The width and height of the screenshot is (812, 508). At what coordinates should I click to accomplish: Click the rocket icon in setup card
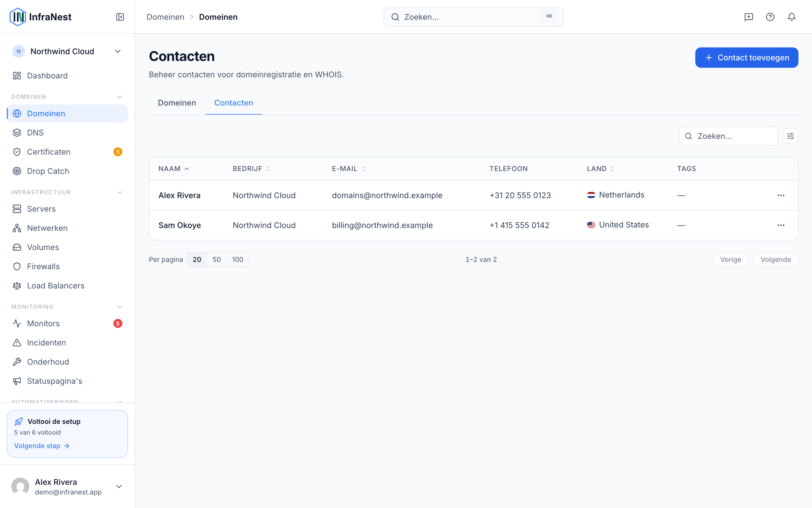[x=19, y=421]
